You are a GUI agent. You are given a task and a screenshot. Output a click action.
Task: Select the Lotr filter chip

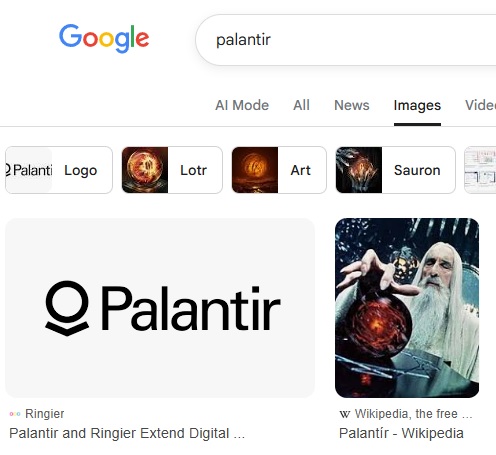point(172,170)
